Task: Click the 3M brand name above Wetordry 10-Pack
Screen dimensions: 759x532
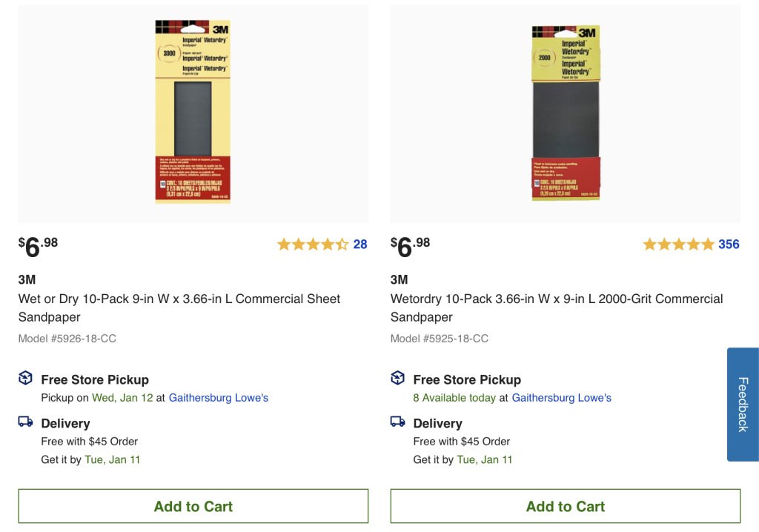Action: tap(400, 279)
